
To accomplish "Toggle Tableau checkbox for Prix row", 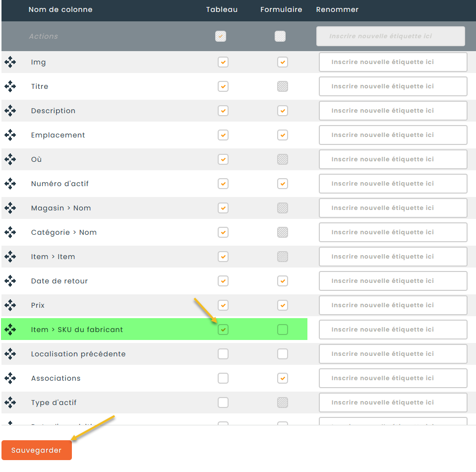I will pos(223,305).
